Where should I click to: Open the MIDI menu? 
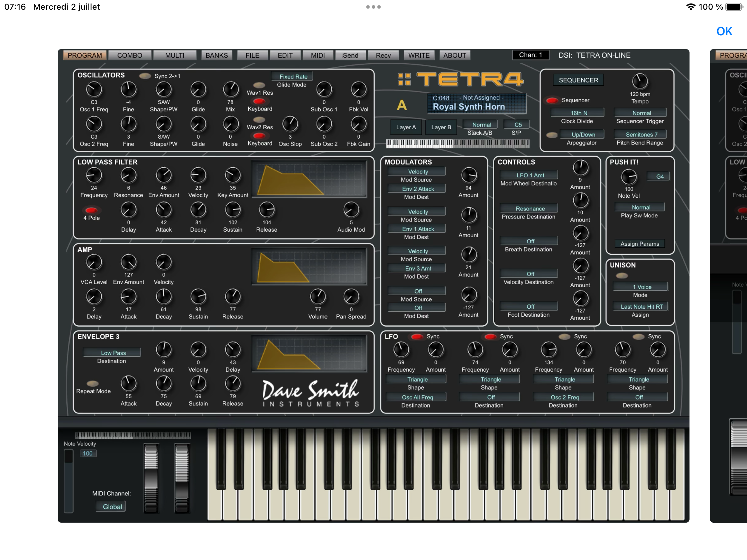click(x=318, y=55)
